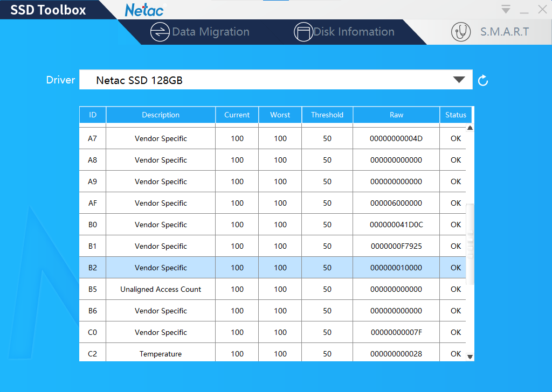The image size is (552, 392).
Task: Click the Temperature description cell
Action: [x=161, y=353]
